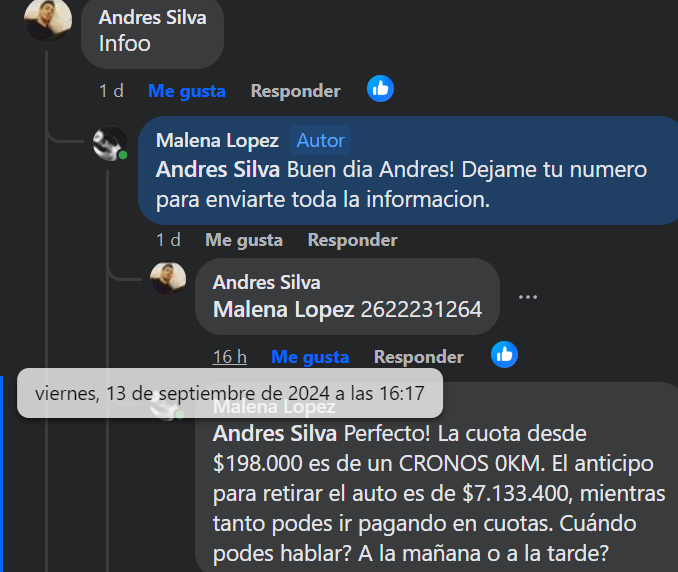Open Malena Lopez's avatar on author reply

click(110, 143)
